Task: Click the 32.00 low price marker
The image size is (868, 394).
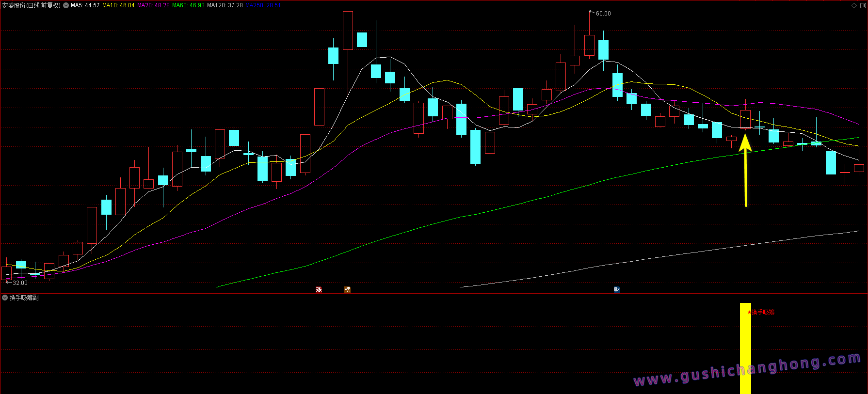Action: tap(20, 283)
